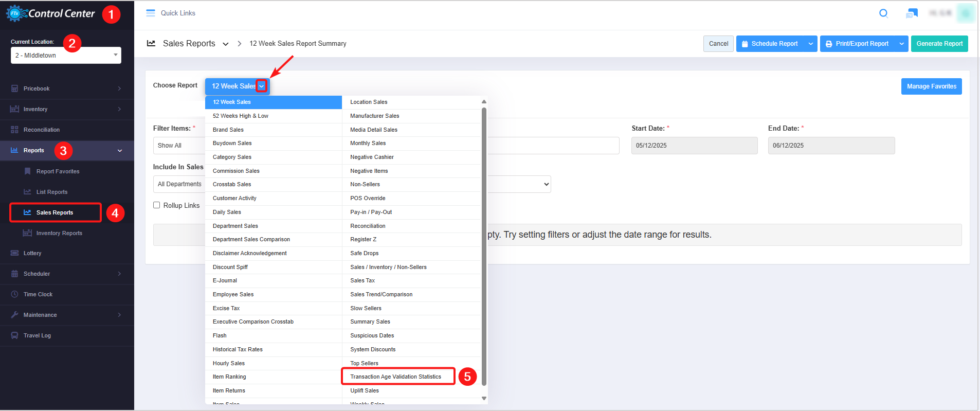
Task: Click the search magnifier icon in header
Action: point(883,13)
